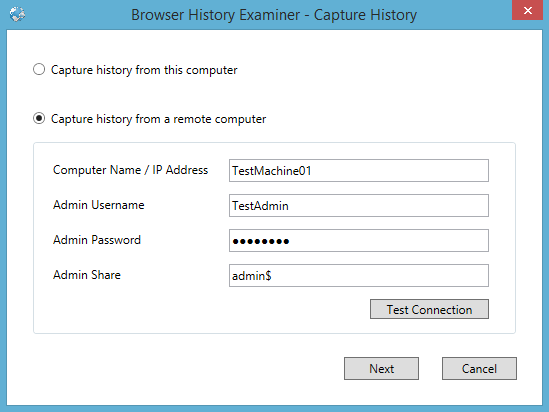Screen dimensions: 549x412
Task: Click the Computer Name / IP Address field
Action: click(359, 170)
